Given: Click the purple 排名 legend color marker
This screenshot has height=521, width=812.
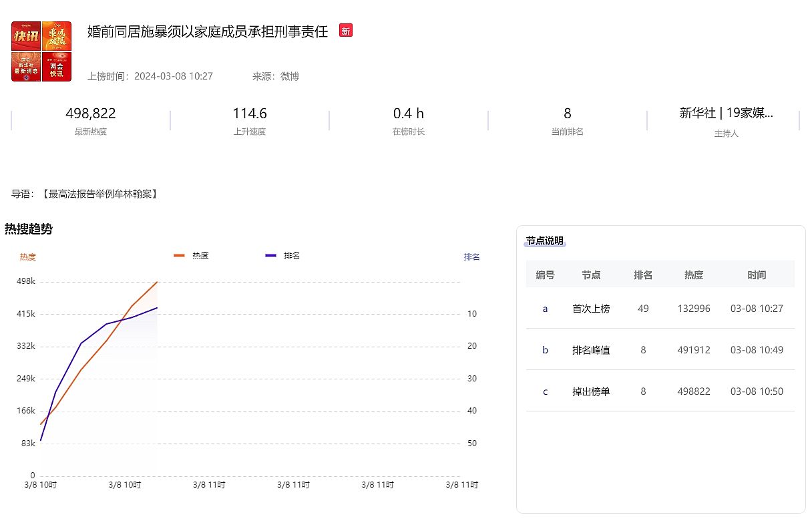Looking at the screenshot, I should point(270,255).
